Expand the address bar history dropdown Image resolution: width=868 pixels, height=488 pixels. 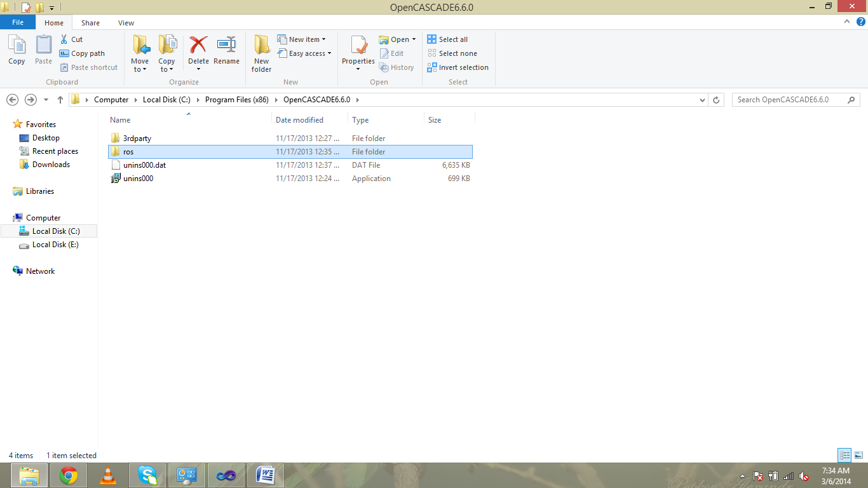702,100
